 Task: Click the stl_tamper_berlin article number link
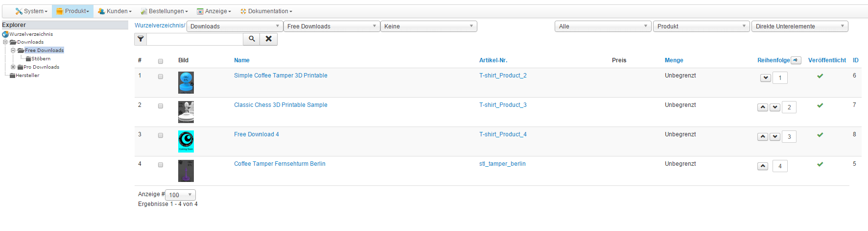(502, 164)
